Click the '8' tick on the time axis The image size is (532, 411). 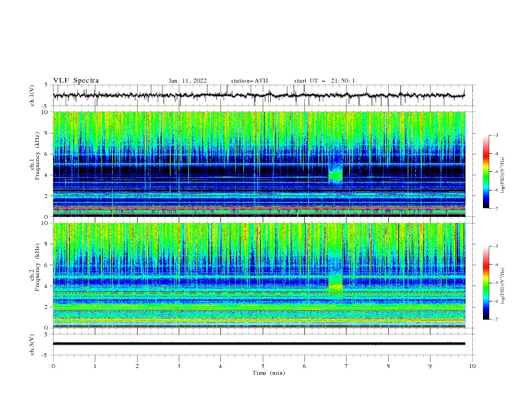388,366
